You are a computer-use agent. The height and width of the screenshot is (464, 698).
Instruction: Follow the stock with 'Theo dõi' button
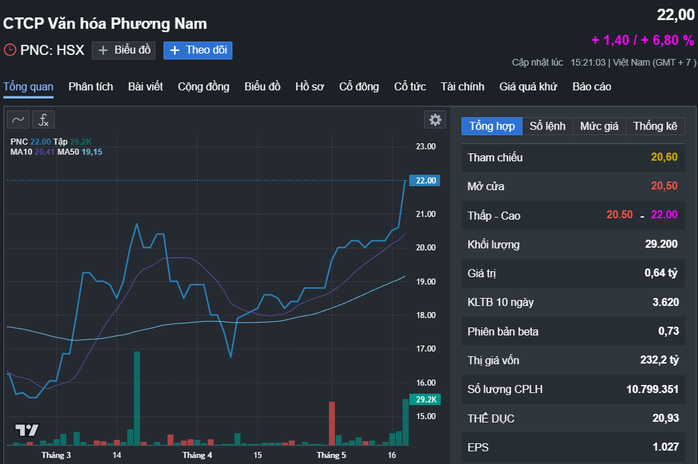[197, 50]
